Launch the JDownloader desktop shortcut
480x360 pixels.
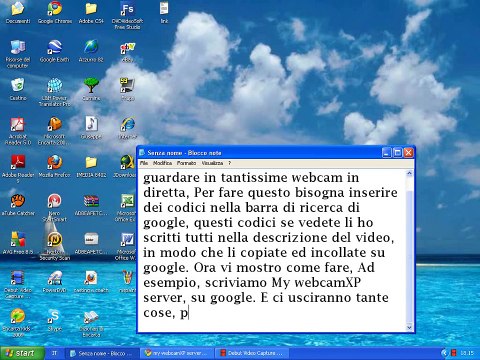[127, 162]
